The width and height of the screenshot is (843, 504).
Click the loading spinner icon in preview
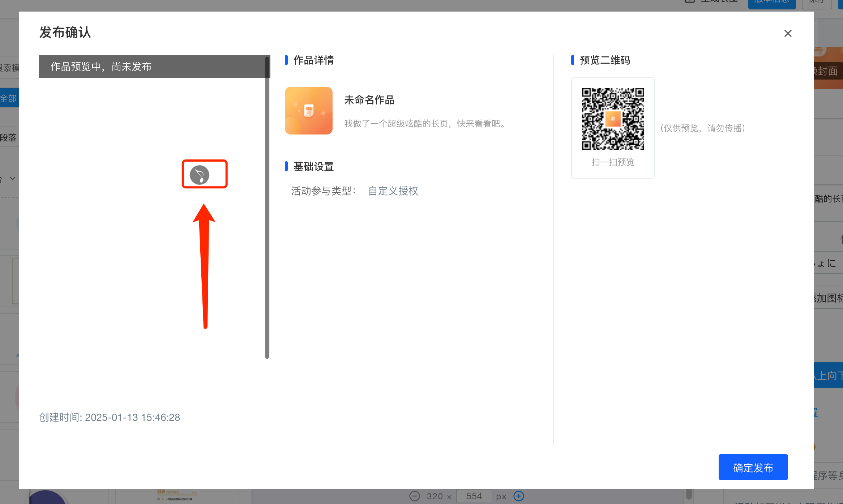(x=200, y=175)
